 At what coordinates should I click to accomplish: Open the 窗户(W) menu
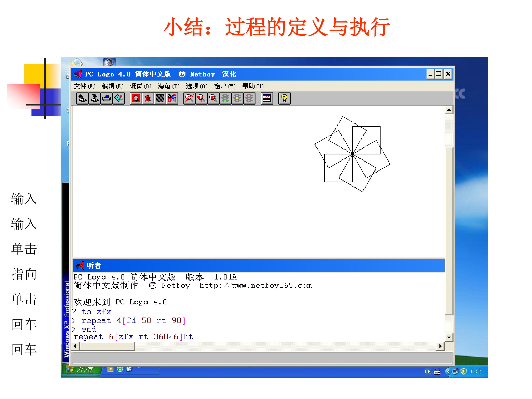[225, 86]
